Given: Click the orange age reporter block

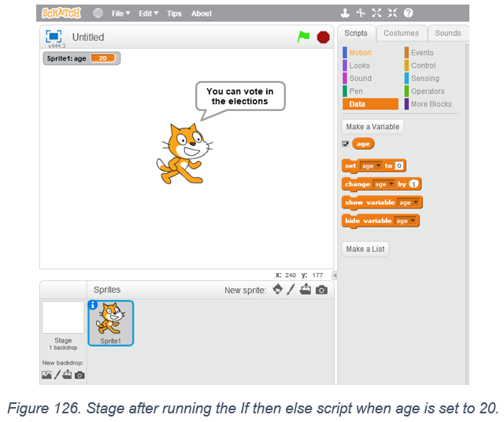Looking at the screenshot, I should click(363, 143).
